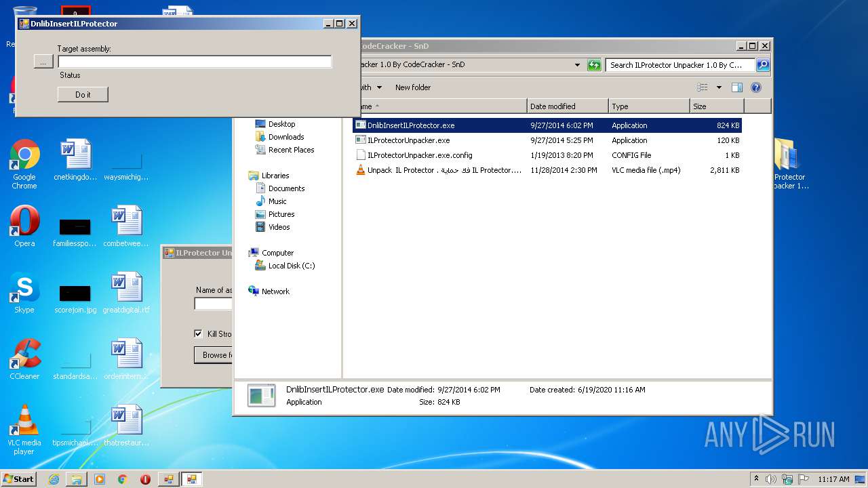This screenshot has width=868, height=488.
Task: Open Chrome from the taskbar
Action: (123, 479)
